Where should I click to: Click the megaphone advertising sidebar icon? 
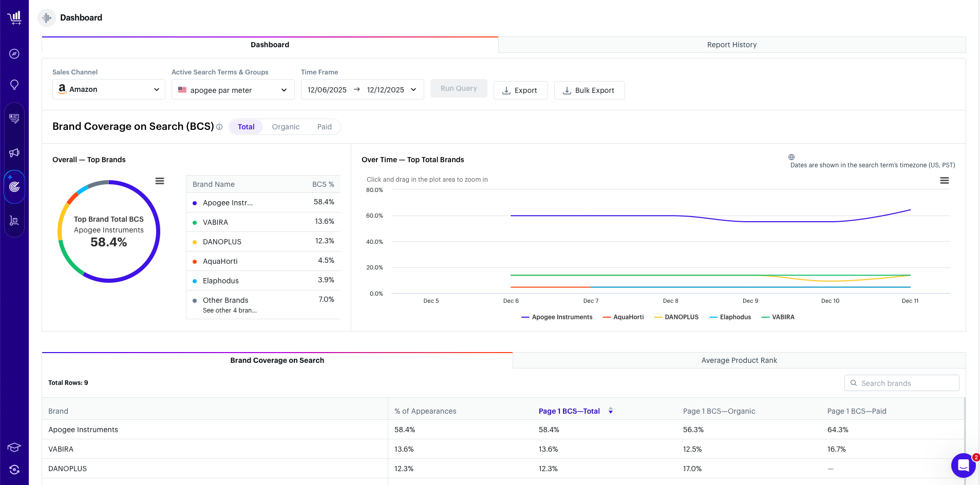(x=14, y=152)
